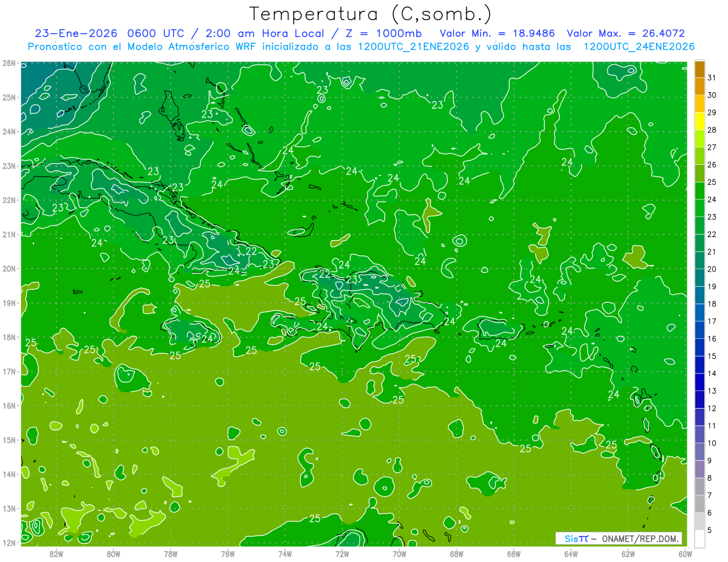728x562 pixels.
Task: Click the 13N latitude axis label
Action: click(8, 508)
